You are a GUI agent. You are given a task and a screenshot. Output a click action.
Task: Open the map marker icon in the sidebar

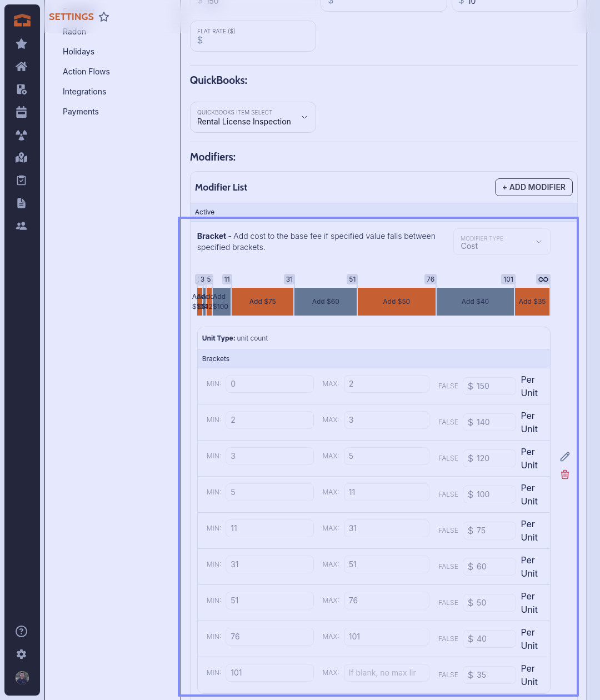click(x=22, y=158)
